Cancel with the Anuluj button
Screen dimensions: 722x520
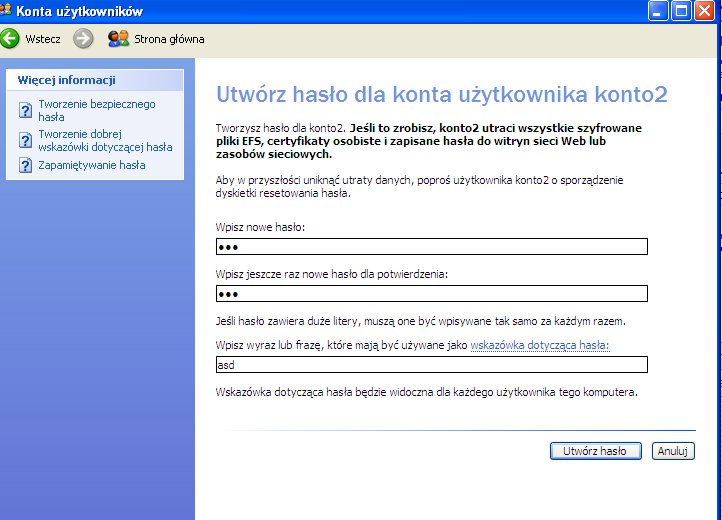coord(673,451)
